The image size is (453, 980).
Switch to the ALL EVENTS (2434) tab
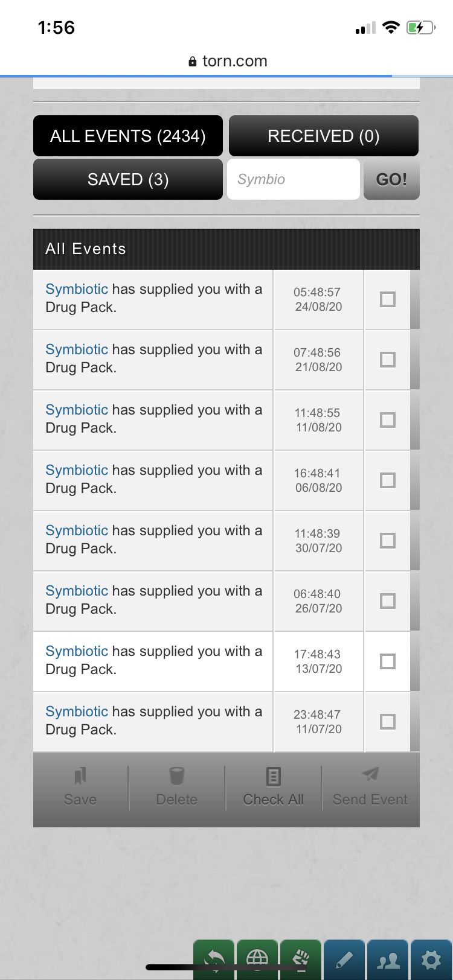click(128, 136)
